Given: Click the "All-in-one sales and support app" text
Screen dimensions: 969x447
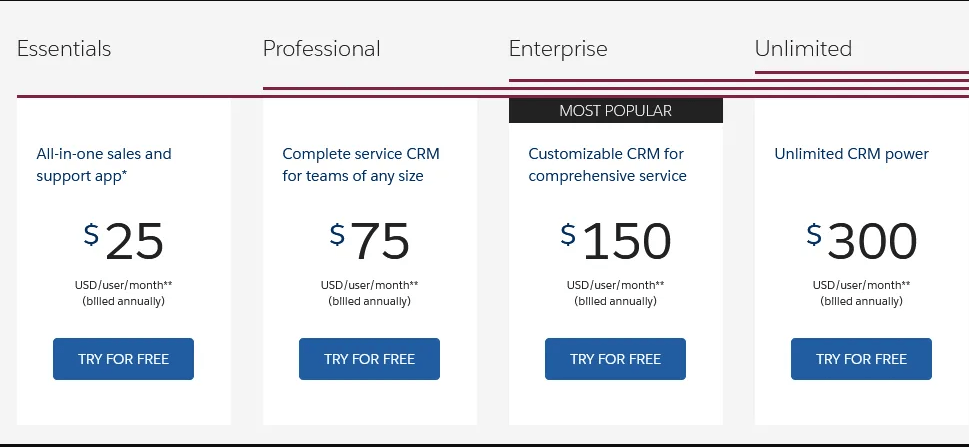Looking at the screenshot, I should coord(104,165).
